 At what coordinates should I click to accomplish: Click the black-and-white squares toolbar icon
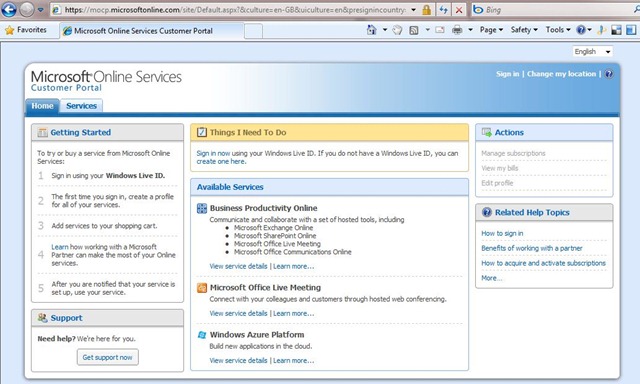[x=616, y=30]
